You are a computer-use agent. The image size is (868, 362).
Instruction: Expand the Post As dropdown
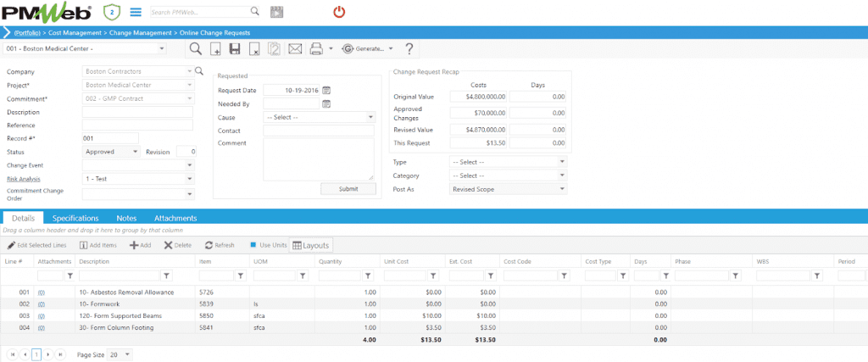pos(562,189)
